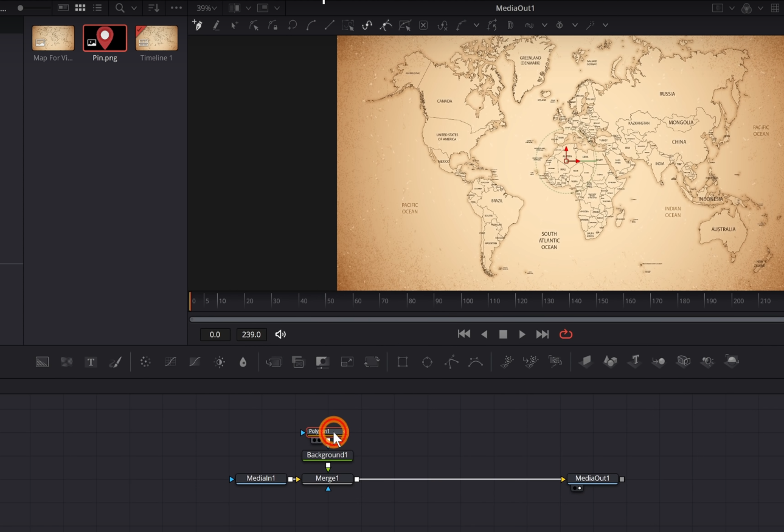The height and width of the screenshot is (532, 784).
Task: Add a pEmitter particle node
Action: pos(506,362)
